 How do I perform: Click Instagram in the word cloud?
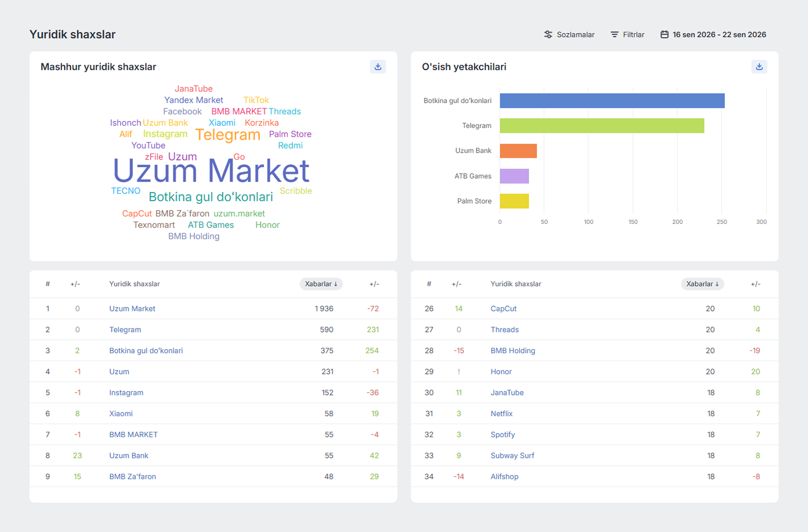pos(165,134)
